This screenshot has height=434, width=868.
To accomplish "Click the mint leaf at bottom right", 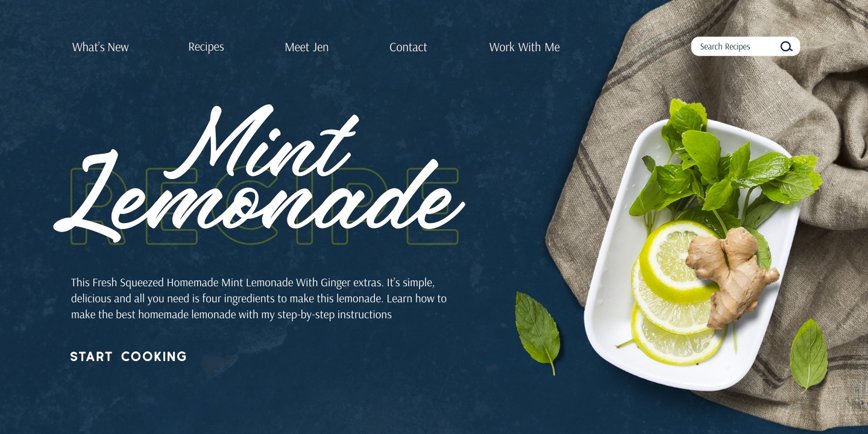I will point(808,356).
